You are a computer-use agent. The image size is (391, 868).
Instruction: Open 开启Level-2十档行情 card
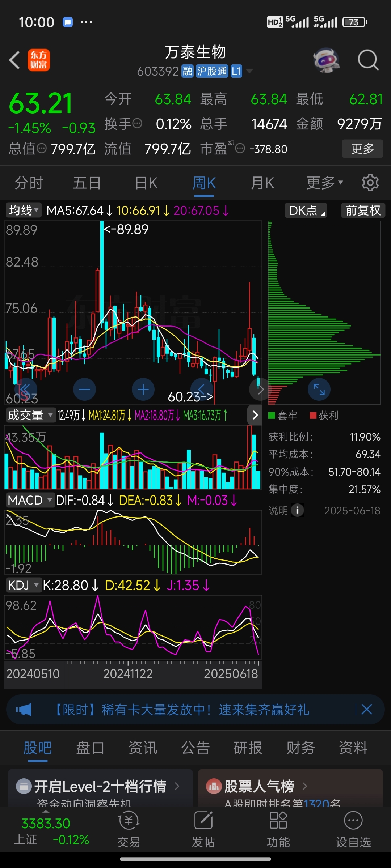(100, 788)
